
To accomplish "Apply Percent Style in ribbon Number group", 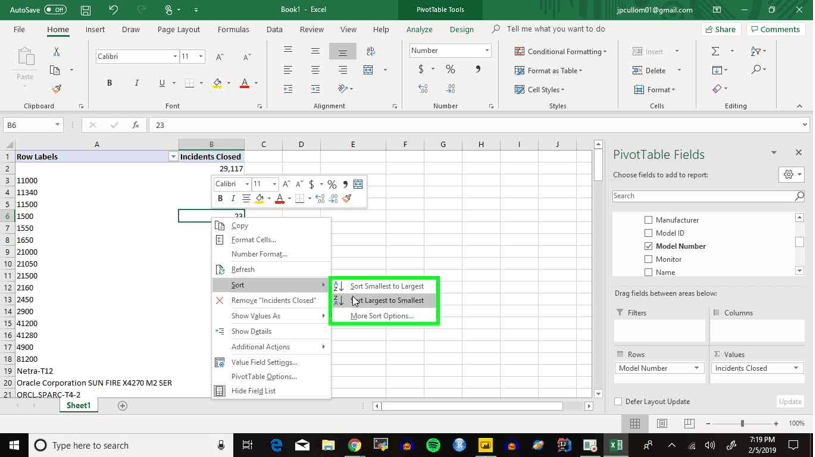I will coord(450,69).
